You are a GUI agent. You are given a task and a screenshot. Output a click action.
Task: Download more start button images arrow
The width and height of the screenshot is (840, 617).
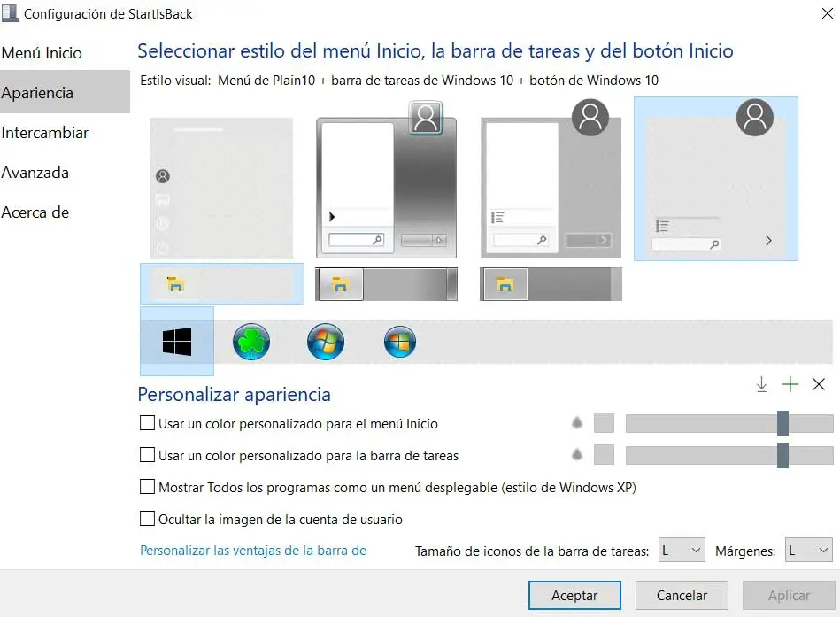coord(761,384)
